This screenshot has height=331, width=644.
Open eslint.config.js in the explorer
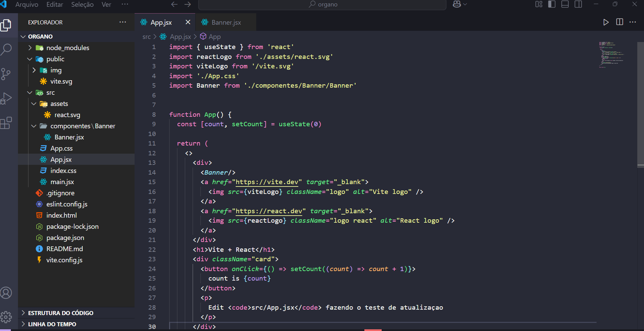tap(67, 204)
